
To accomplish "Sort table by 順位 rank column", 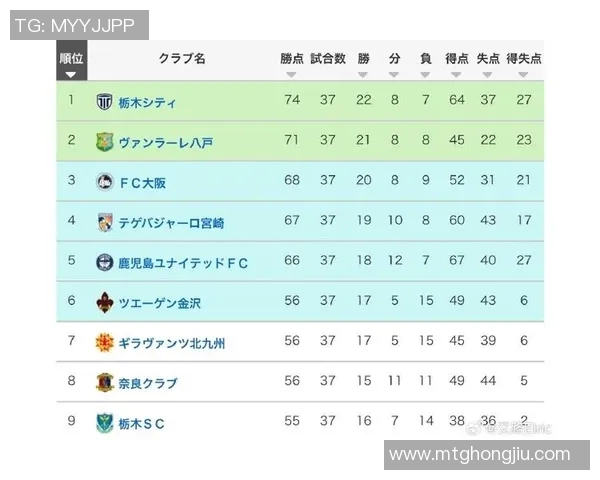I will point(71,64).
